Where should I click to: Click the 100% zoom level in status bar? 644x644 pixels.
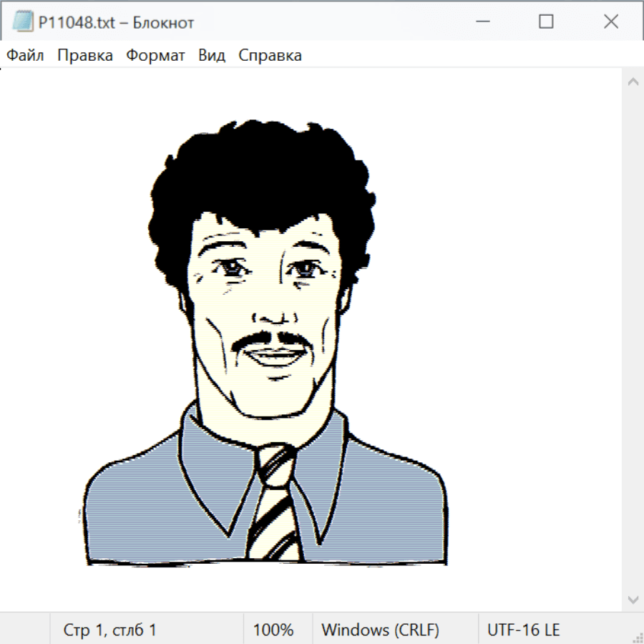tap(273, 630)
